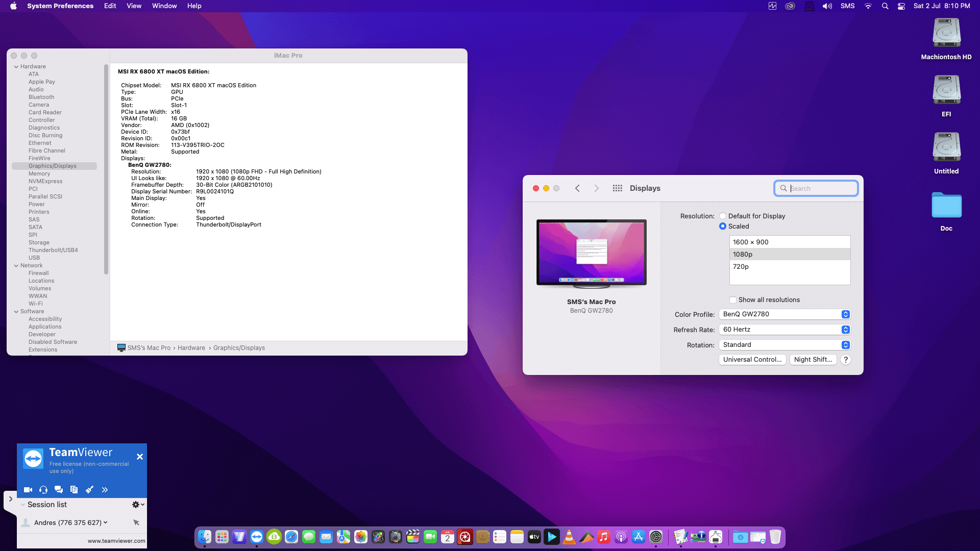Open Apple TV from the Dock
The height and width of the screenshot is (551, 980).
(x=534, y=537)
